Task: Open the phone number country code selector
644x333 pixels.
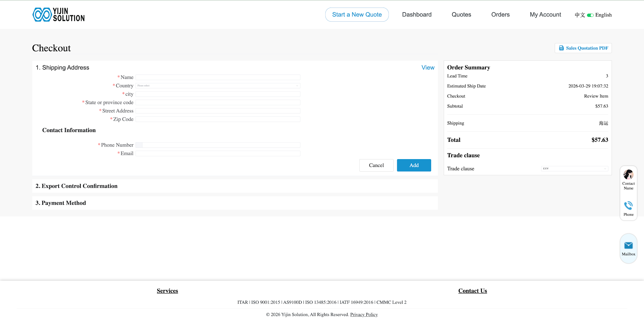Action: click(x=139, y=145)
